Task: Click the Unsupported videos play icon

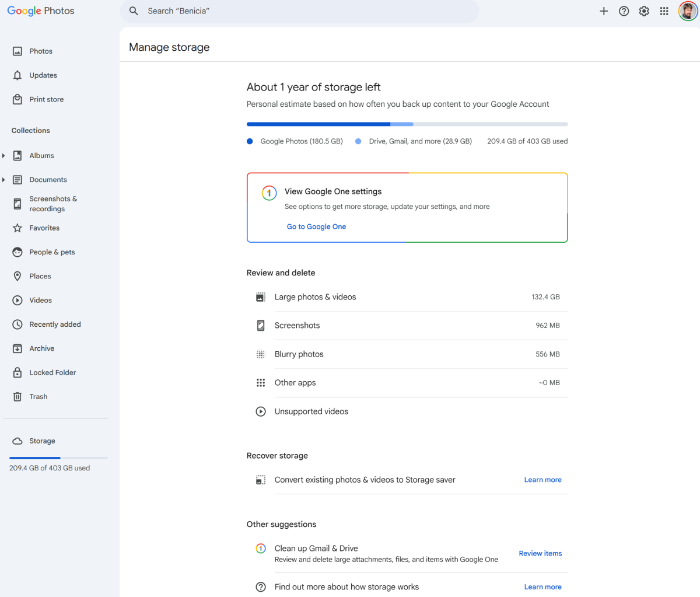Action: coord(261,411)
